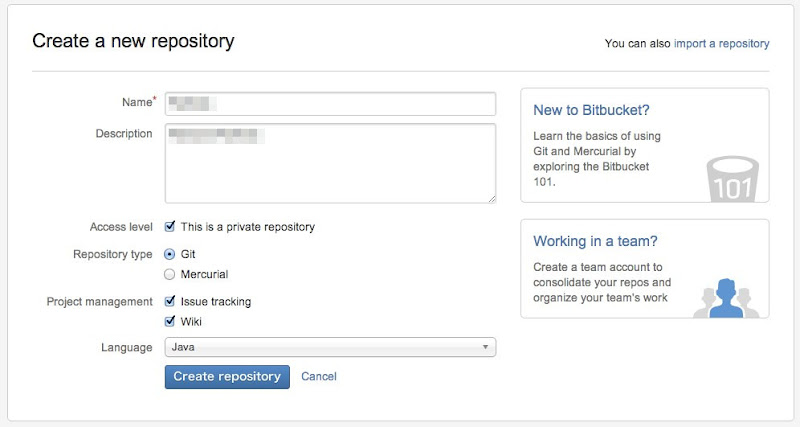The height and width of the screenshot is (427, 800).
Task: Click the Description textarea resize handle
Action: pyautogui.click(x=491, y=199)
